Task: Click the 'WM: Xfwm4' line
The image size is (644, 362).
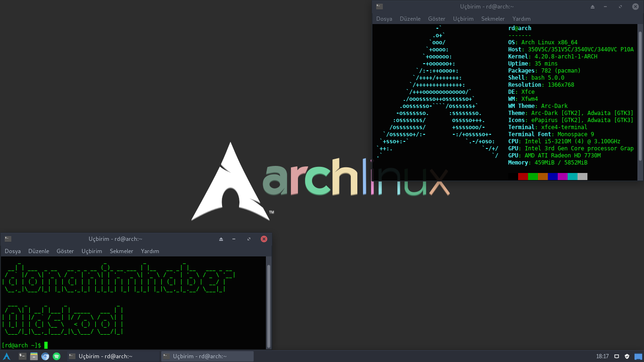Action: 523,99
